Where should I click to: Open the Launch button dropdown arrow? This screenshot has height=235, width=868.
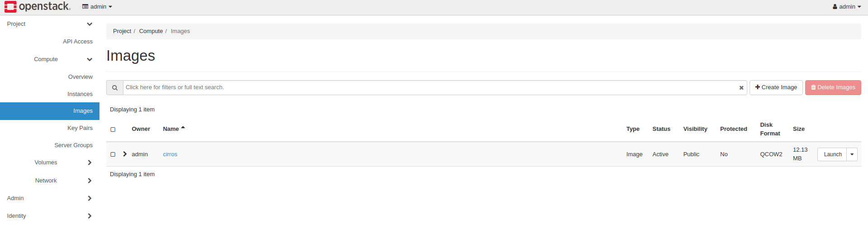(852, 154)
